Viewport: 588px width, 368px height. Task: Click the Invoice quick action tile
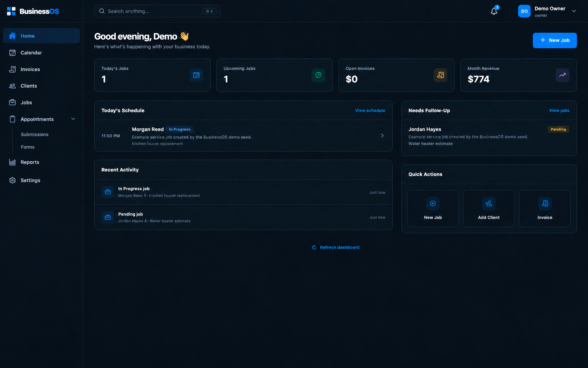click(x=545, y=208)
